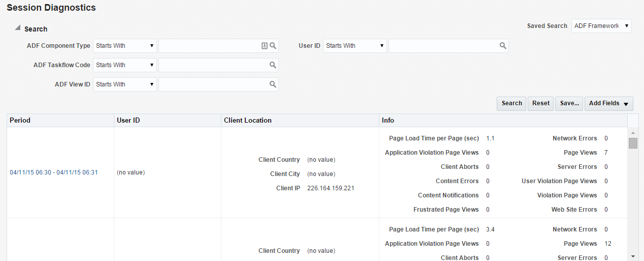Open ADF Taskflow Code operator dropdown
Image resolution: width=644 pixels, height=261 pixels.
pyautogui.click(x=125, y=65)
